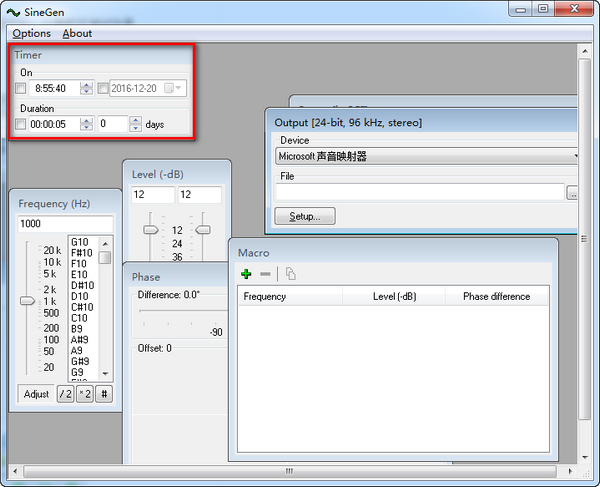Enable the Duration checkbox
The width and height of the screenshot is (600, 487).
coord(21,124)
